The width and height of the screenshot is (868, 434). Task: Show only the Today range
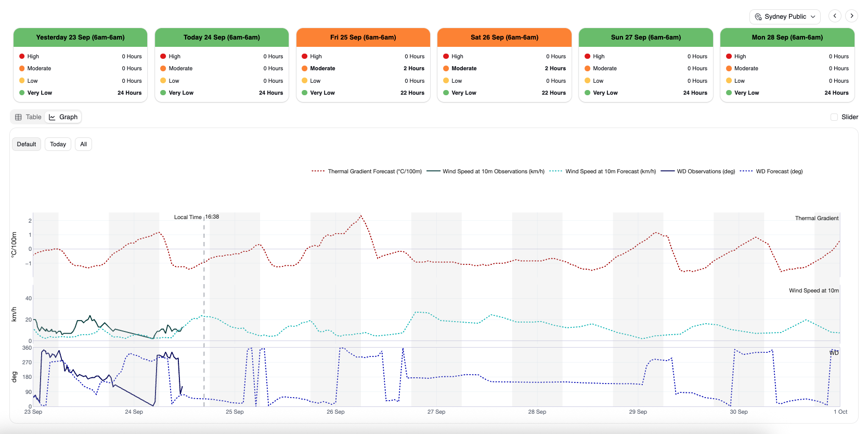(58, 144)
